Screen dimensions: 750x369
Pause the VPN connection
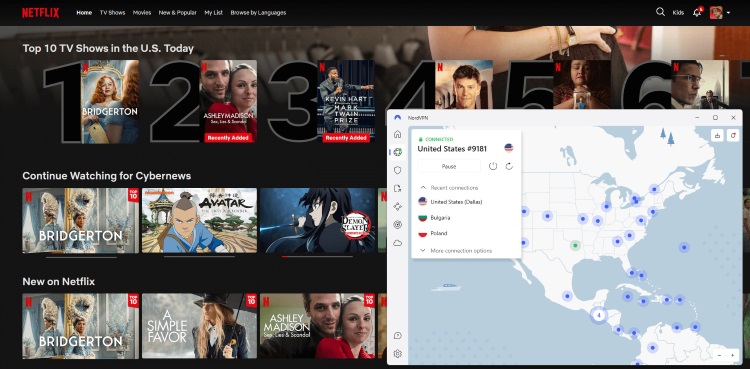tap(449, 167)
